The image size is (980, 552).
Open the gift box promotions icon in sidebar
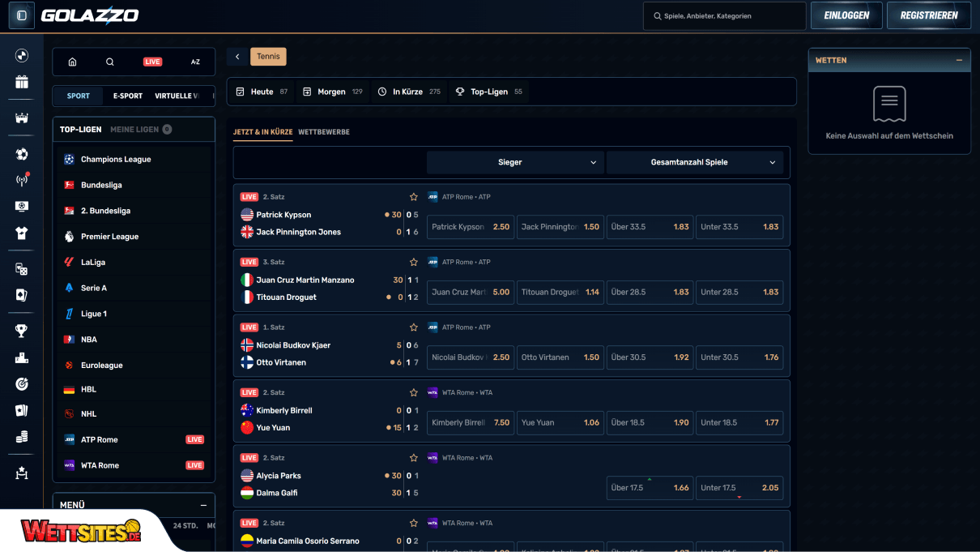point(22,82)
